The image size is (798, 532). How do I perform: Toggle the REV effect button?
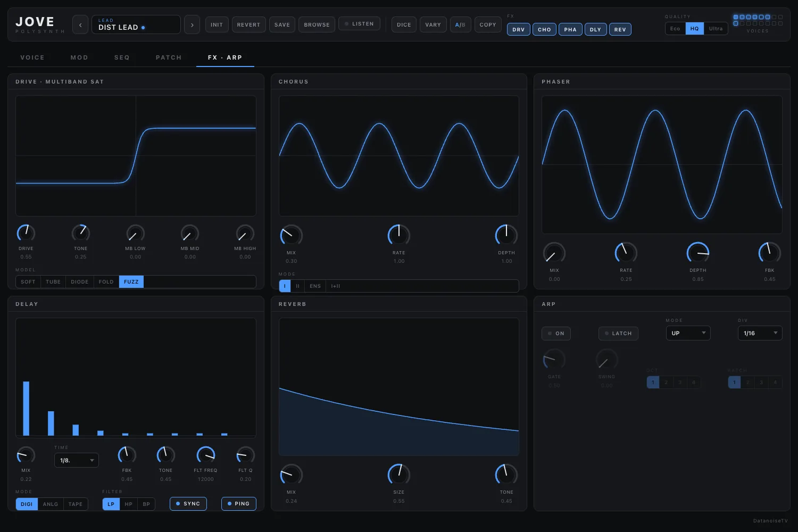(620, 30)
